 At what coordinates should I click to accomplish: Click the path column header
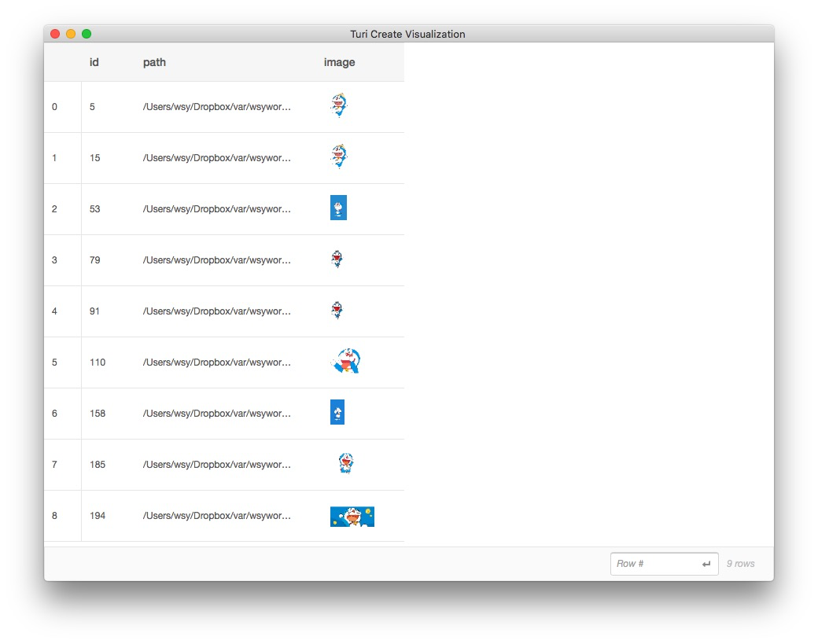point(154,62)
